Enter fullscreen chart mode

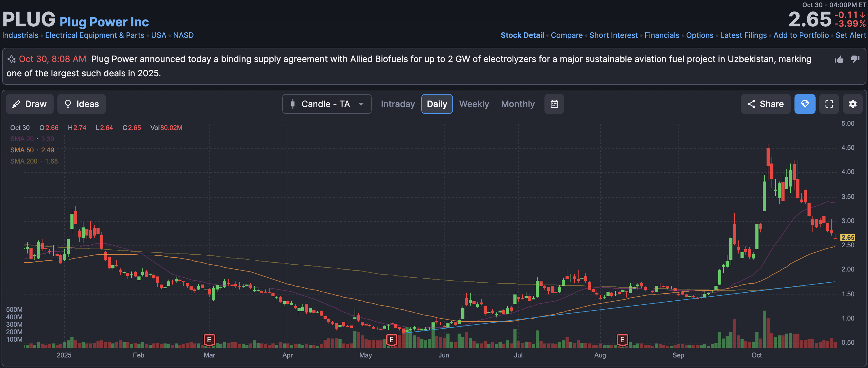pyautogui.click(x=829, y=104)
